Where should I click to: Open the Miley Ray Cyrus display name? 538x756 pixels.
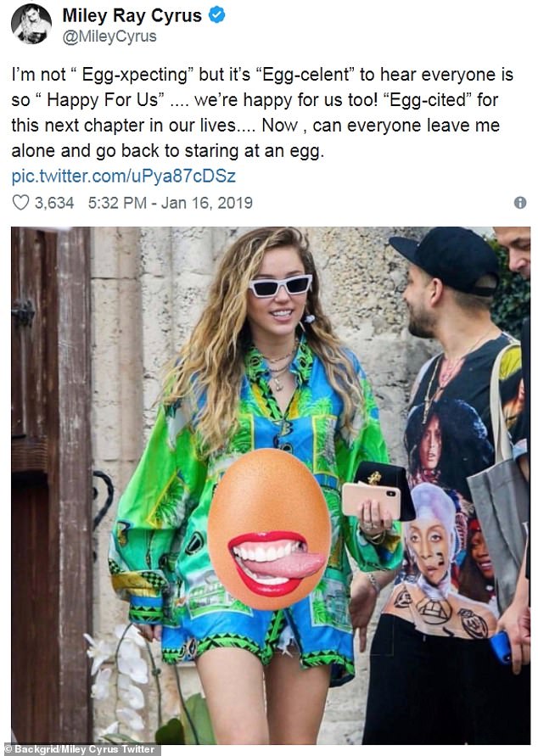(132, 15)
